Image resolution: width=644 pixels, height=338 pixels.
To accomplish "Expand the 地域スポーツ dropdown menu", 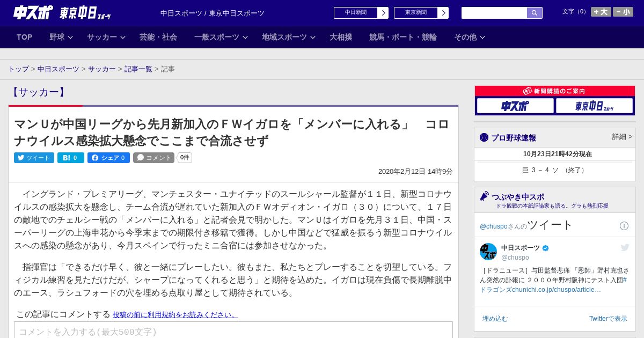I will 288,37.
